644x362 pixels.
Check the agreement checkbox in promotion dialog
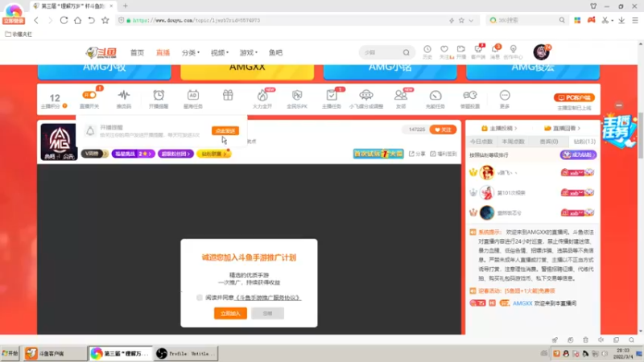click(200, 298)
